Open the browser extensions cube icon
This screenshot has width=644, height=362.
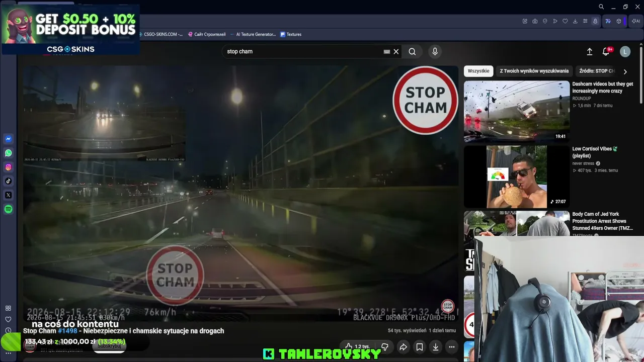(619, 21)
